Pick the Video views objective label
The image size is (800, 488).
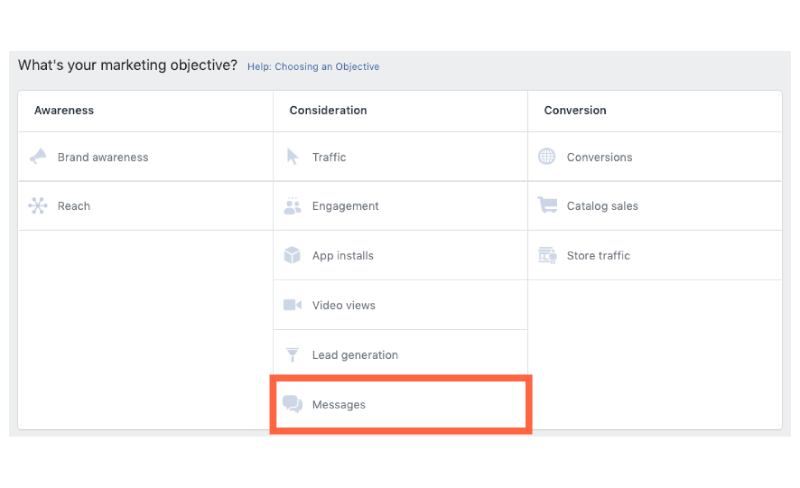344,305
